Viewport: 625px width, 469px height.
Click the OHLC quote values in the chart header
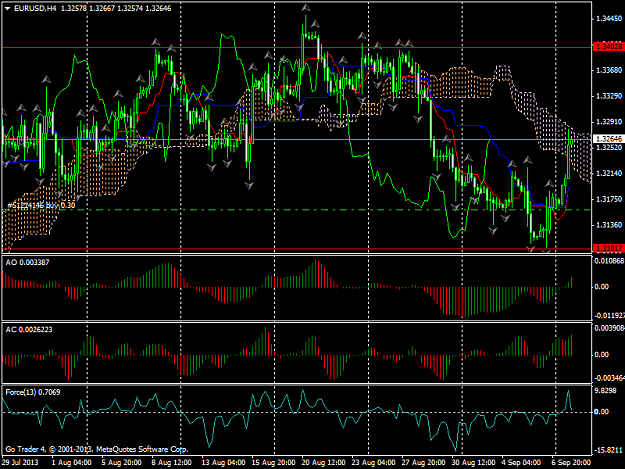pos(116,8)
